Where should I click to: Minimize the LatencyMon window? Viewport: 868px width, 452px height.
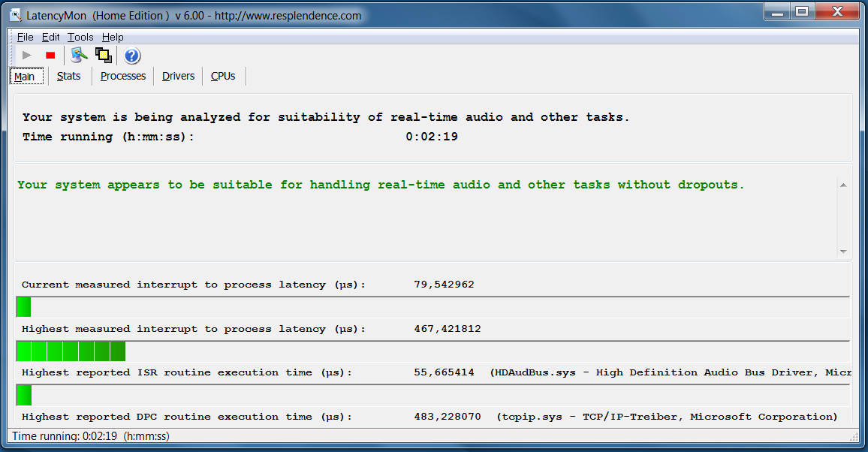tap(778, 11)
